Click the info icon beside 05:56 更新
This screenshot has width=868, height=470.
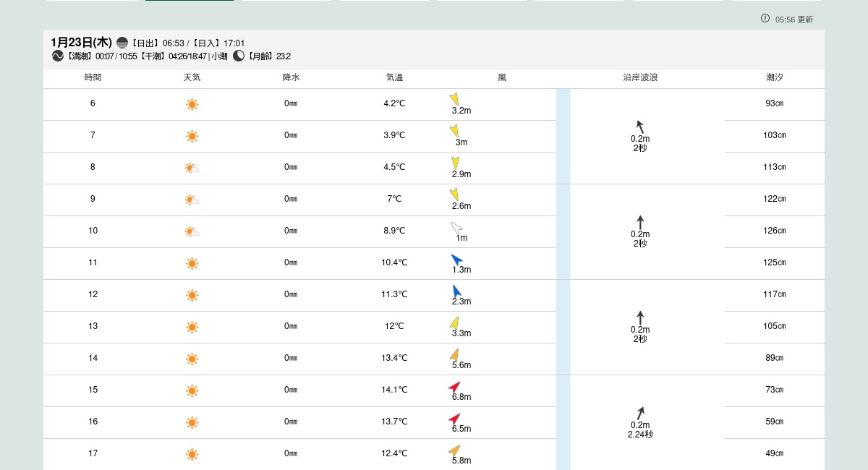tap(765, 18)
